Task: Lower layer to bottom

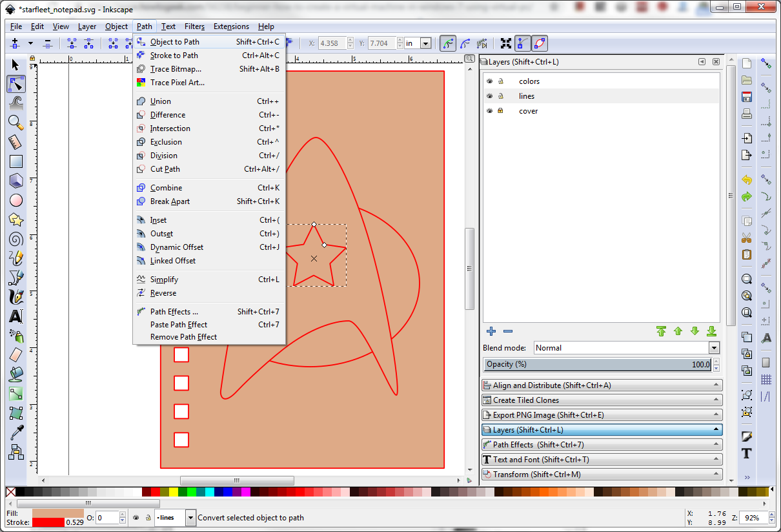Action: [x=711, y=331]
